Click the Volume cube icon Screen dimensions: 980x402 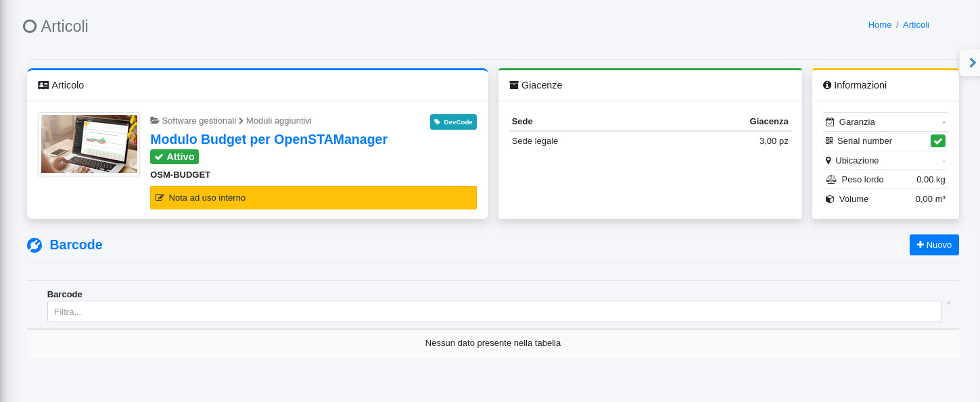click(830, 199)
